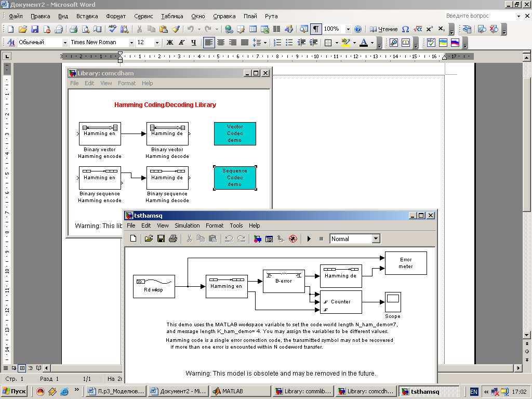Open the Tools menu in tsthamsq
This screenshot has height=399, width=532.
pyautogui.click(x=236, y=225)
